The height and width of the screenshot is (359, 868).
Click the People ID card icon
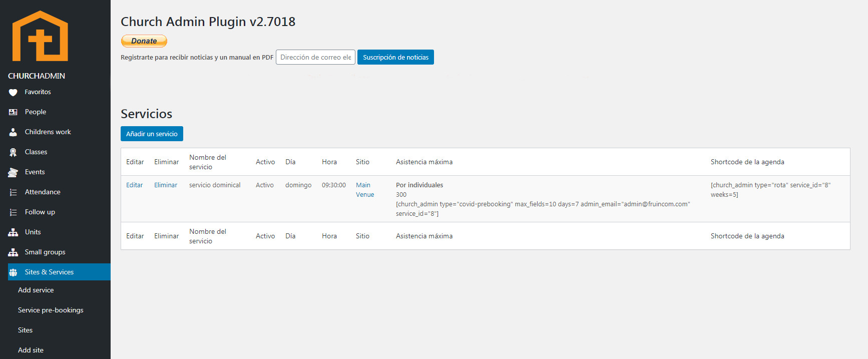click(13, 112)
